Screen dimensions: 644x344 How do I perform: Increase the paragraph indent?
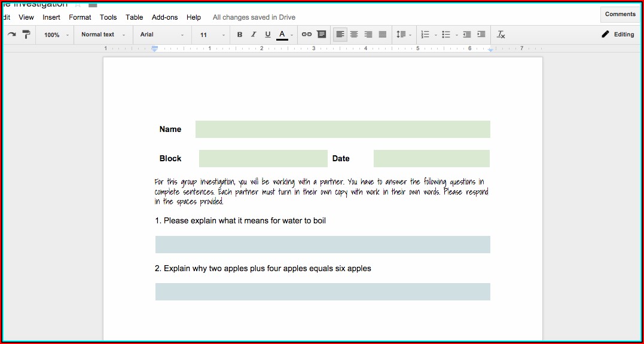coord(481,35)
